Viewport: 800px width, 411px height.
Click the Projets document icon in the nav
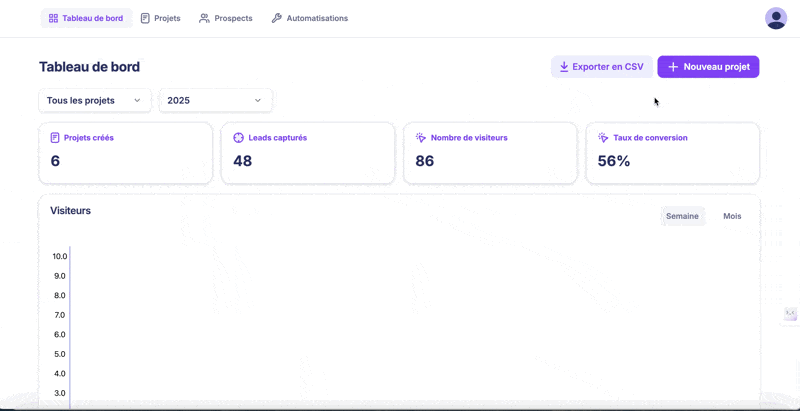tap(145, 18)
